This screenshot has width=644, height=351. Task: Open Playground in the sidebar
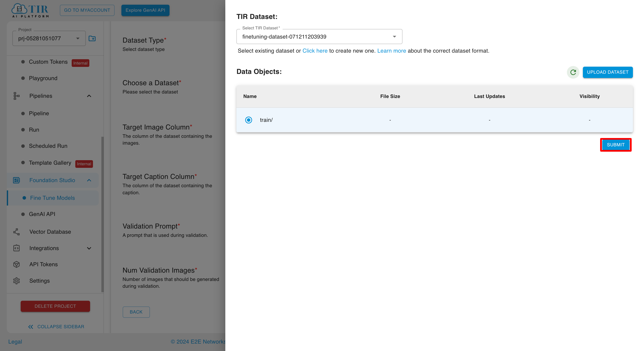(x=43, y=78)
